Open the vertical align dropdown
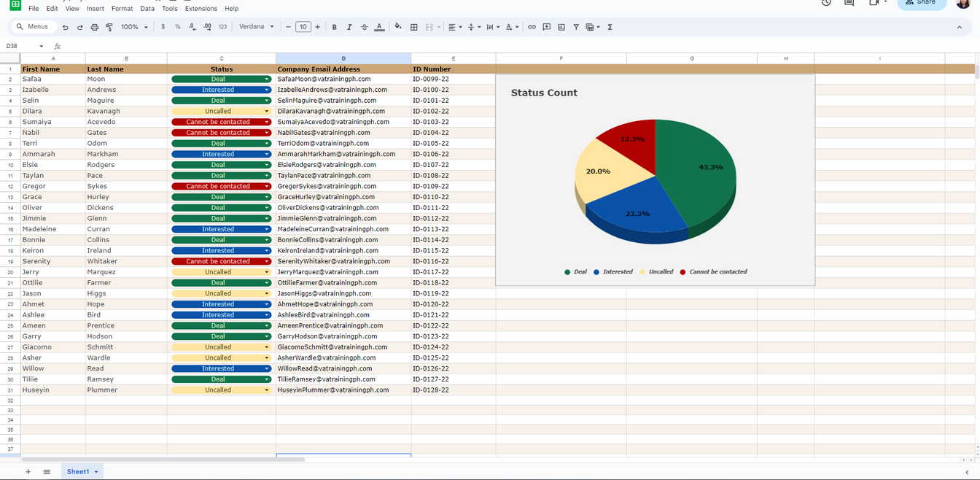 pyautogui.click(x=473, y=27)
